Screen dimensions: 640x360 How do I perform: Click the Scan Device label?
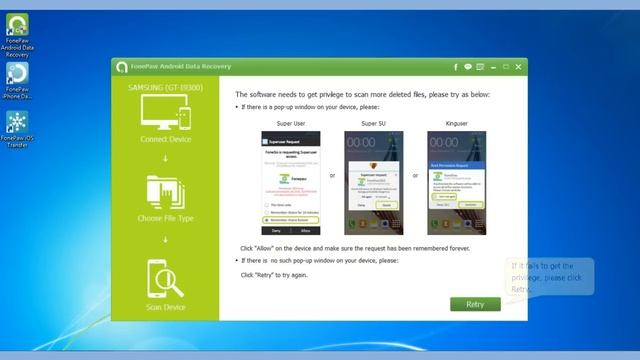pos(166,307)
